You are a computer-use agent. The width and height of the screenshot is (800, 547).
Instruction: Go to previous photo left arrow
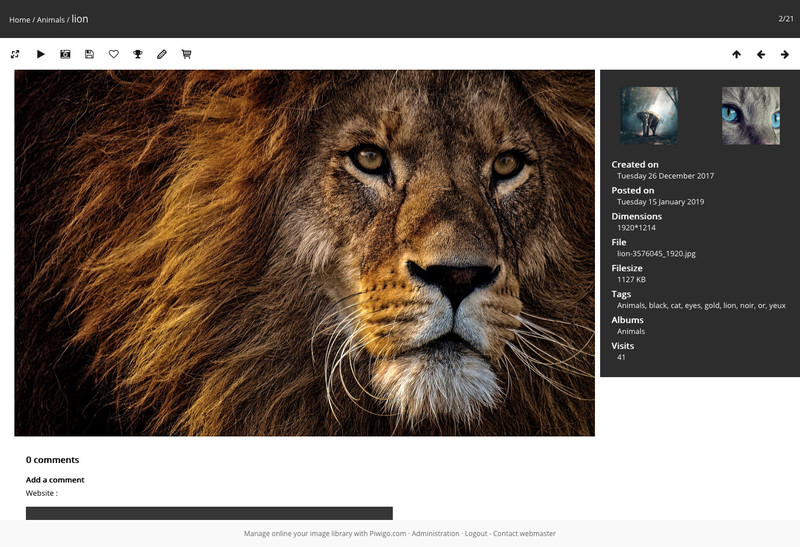coord(760,54)
